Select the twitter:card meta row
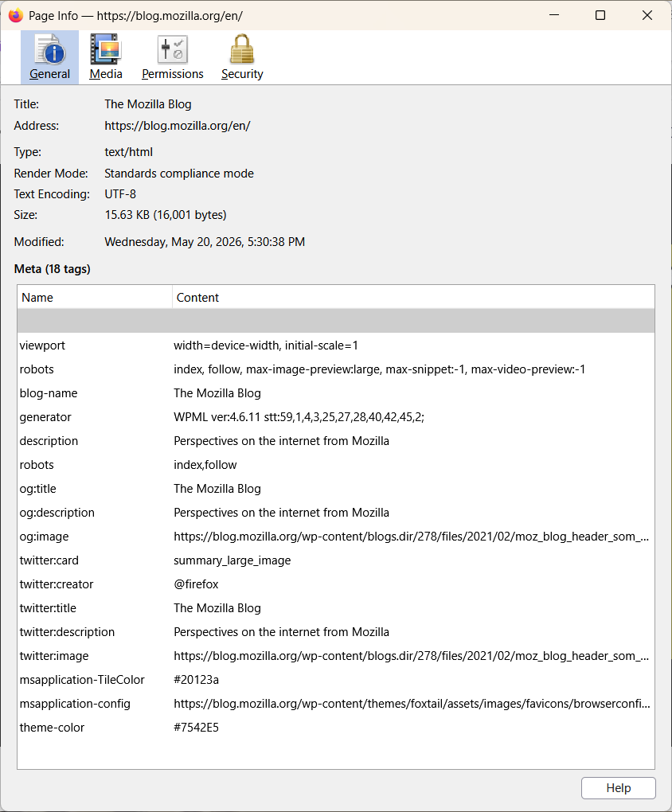672x812 pixels. click(336, 560)
